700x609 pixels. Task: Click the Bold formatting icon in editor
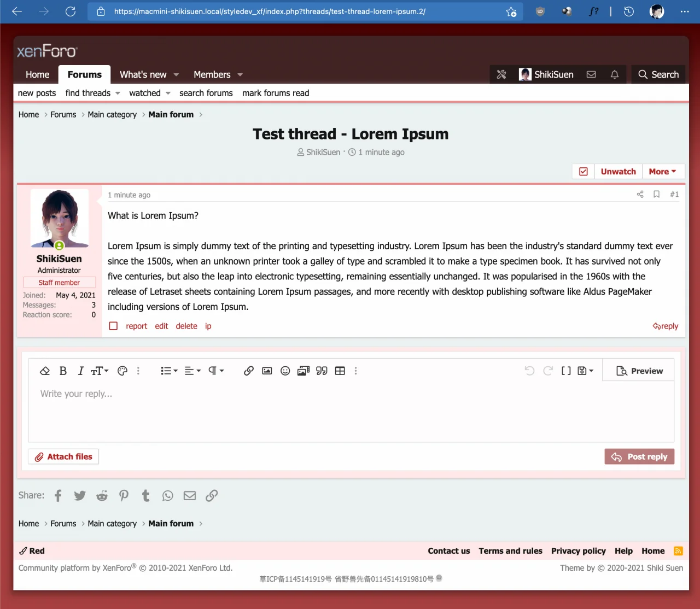63,371
